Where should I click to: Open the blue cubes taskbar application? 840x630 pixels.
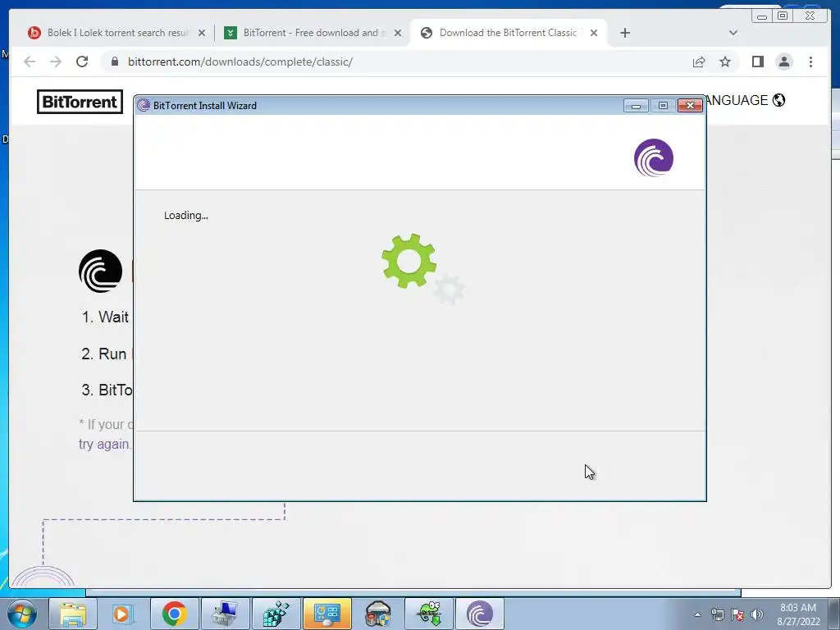pos(276,614)
